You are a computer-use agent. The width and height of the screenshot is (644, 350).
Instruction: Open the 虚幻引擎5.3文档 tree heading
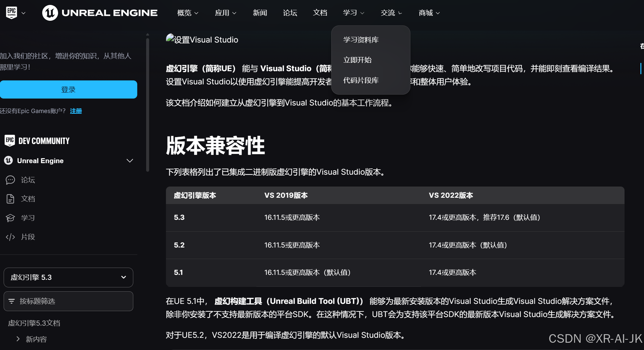[x=34, y=323]
